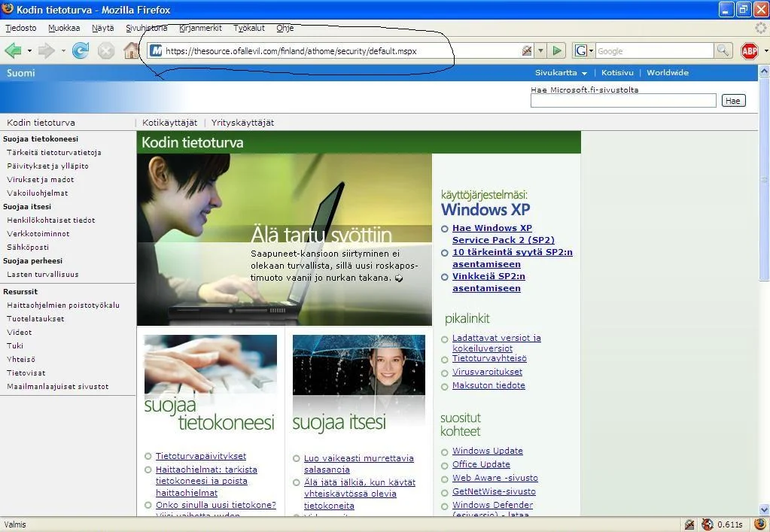Expand the Sivukartta dropdown menu
Screen dimensions: 770x532
pyautogui.click(x=561, y=73)
